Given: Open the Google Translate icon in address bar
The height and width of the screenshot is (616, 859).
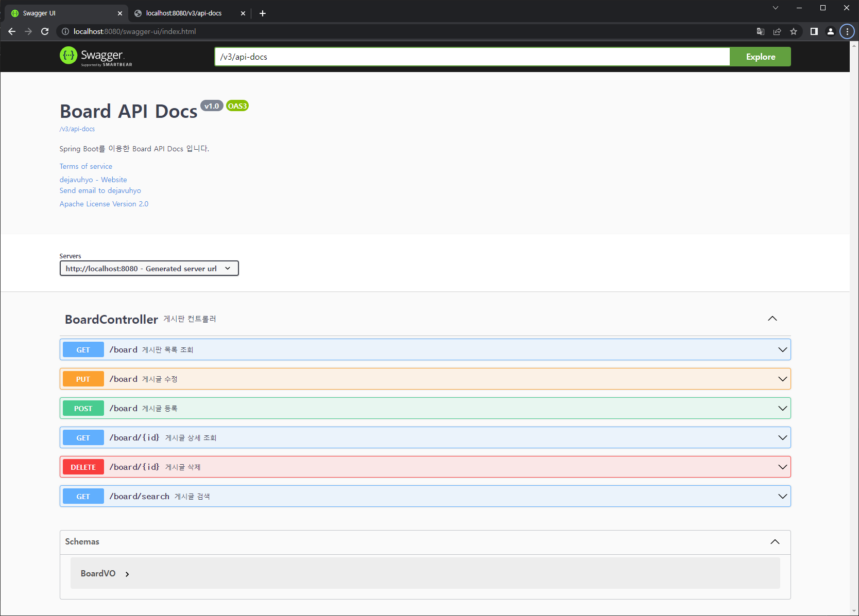Looking at the screenshot, I should pyautogui.click(x=760, y=31).
